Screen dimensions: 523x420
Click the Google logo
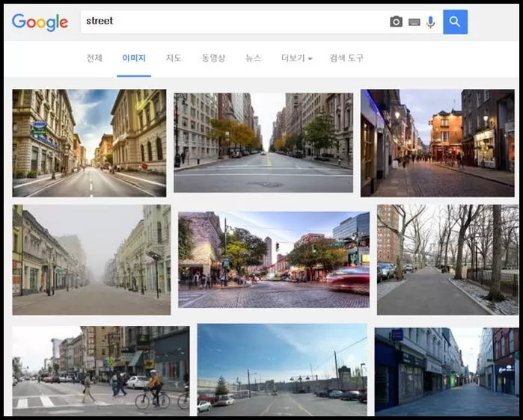[x=40, y=22]
